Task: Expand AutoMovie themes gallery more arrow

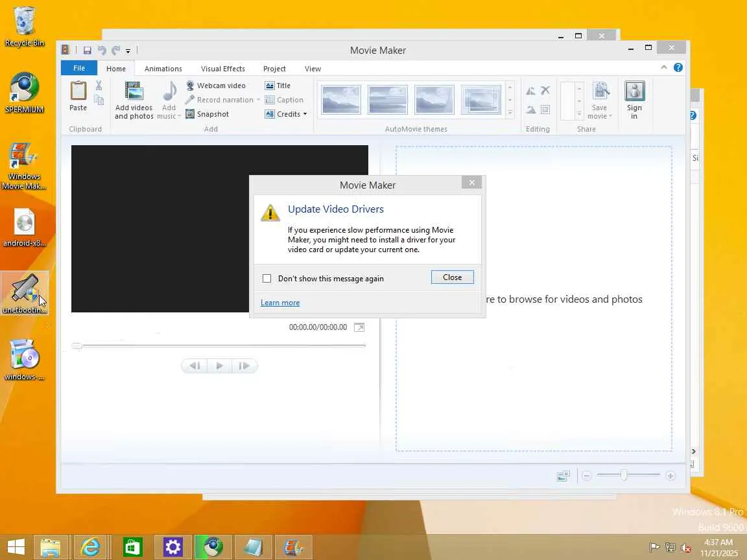Action: tap(510, 113)
